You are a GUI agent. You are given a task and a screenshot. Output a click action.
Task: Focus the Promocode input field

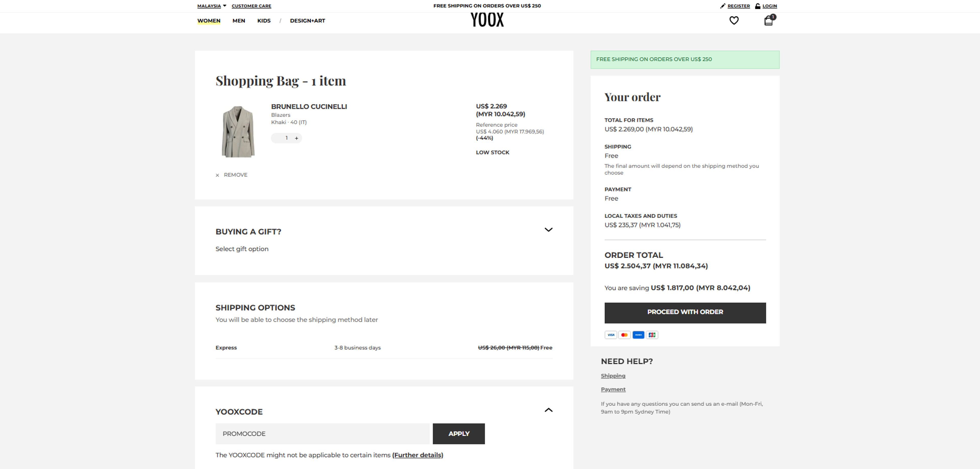click(322, 434)
